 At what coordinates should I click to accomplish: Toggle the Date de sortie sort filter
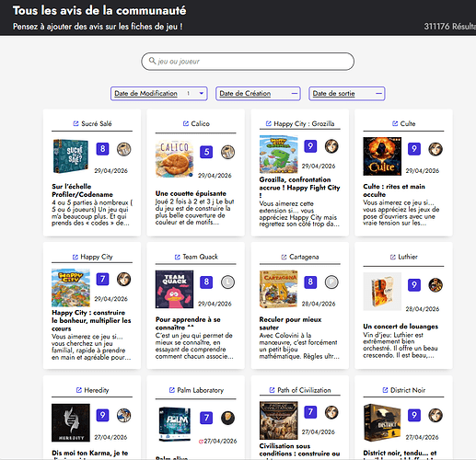347,94
